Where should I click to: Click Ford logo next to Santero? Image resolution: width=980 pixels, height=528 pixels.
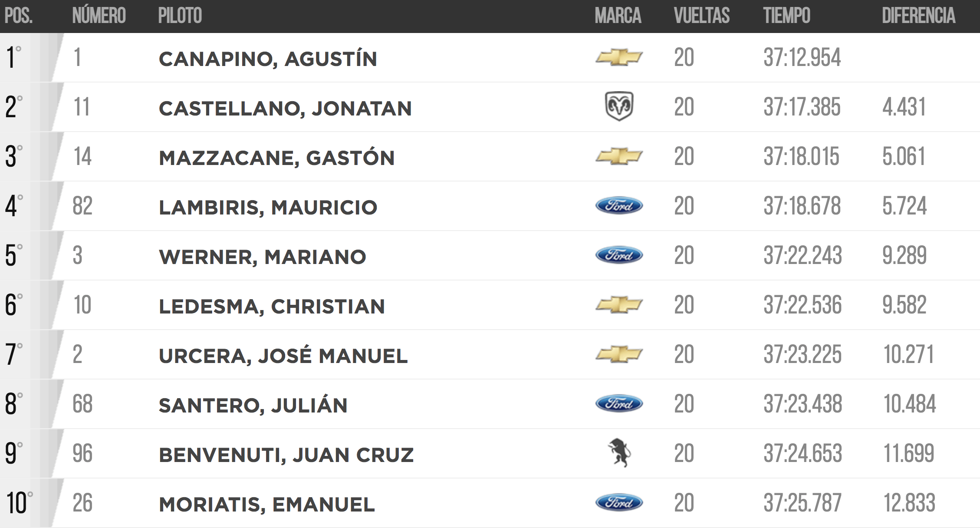coord(619,404)
